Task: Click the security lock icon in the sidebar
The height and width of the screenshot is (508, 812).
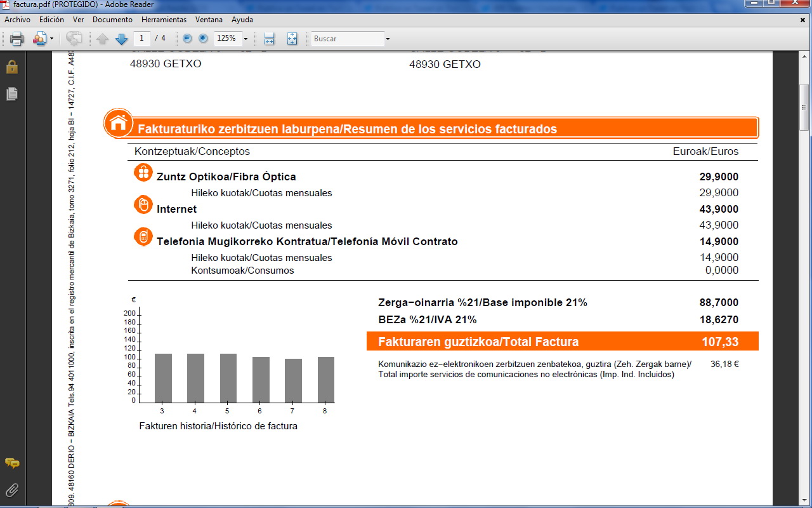Action: [x=11, y=67]
